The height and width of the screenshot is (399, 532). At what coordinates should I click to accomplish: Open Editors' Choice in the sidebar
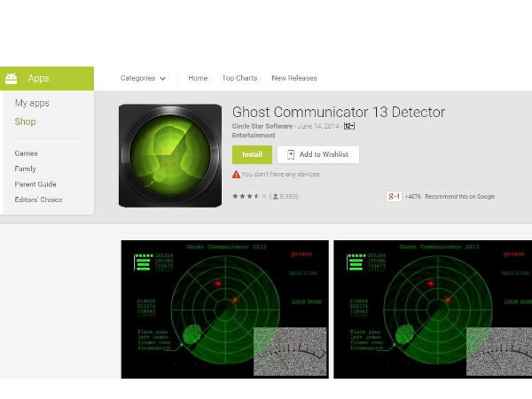38,199
